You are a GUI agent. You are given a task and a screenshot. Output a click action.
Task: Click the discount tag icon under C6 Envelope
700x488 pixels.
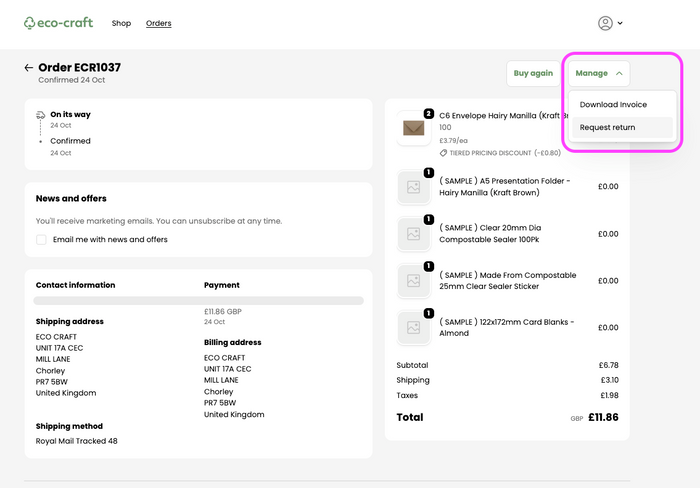tap(444, 153)
